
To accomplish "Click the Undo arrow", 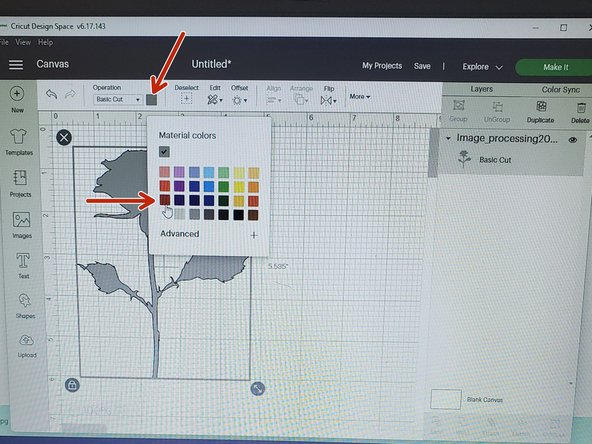I will 51,94.
